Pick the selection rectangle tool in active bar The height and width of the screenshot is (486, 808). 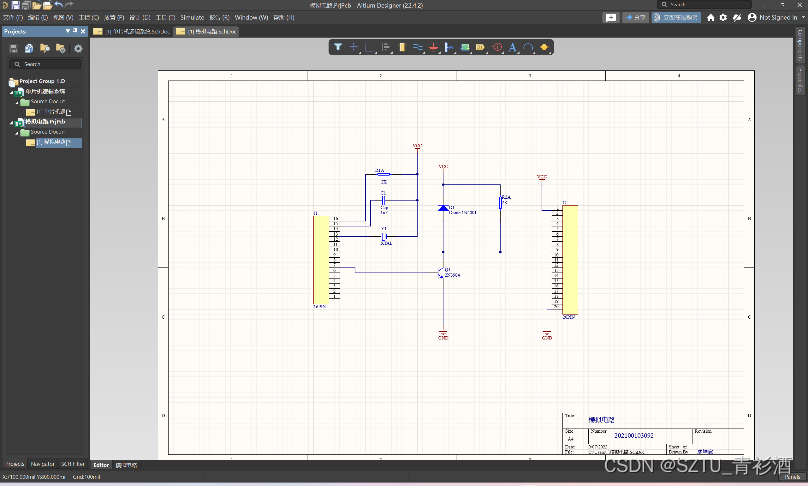coord(369,47)
